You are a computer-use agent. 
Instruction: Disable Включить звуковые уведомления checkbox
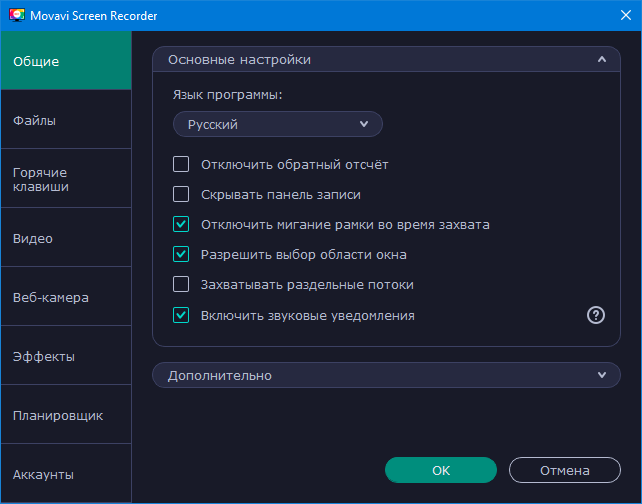[x=181, y=315]
